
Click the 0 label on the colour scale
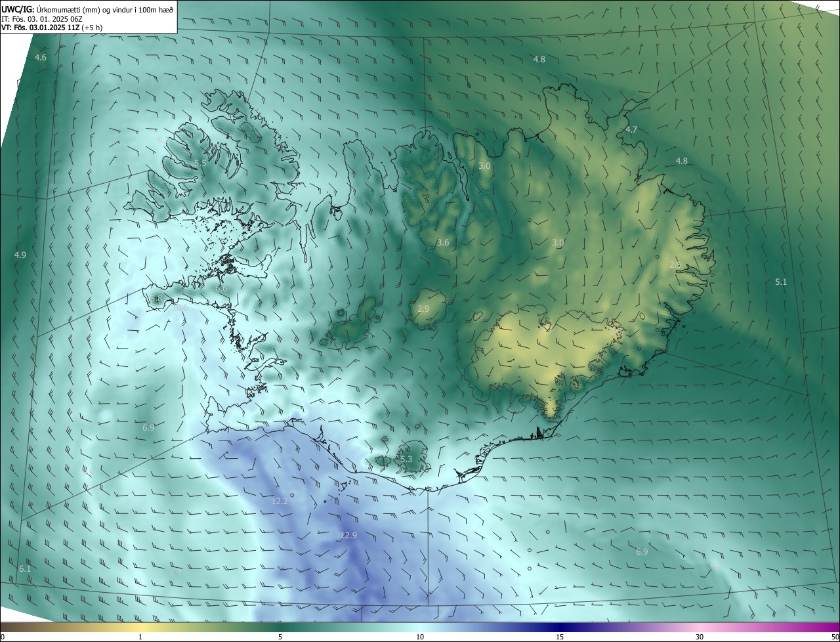[x=3, y=637]
